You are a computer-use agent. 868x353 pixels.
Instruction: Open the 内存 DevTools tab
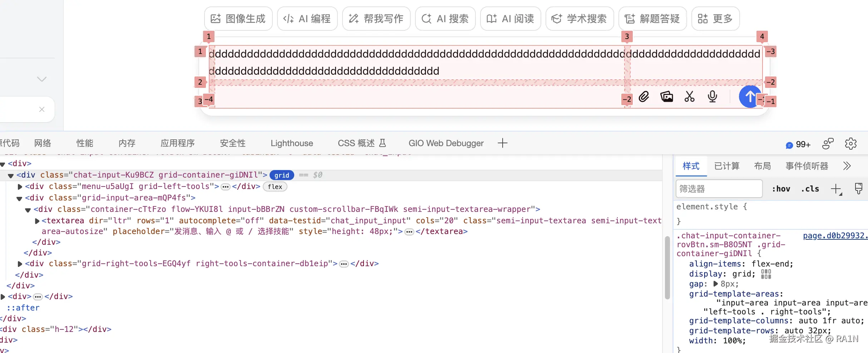tap(127, 143)
